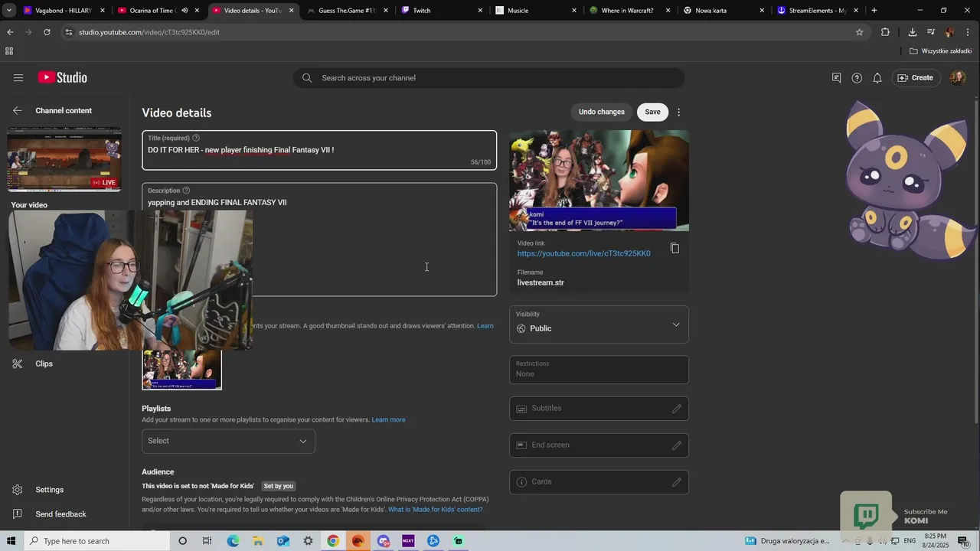Click Learn more link under Playlists
This screenshot has width=980, height=551.
coord(388,419)
